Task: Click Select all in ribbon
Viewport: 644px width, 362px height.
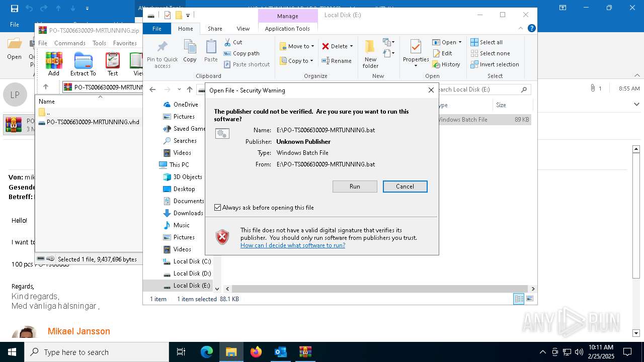Action: click(487, 42)
